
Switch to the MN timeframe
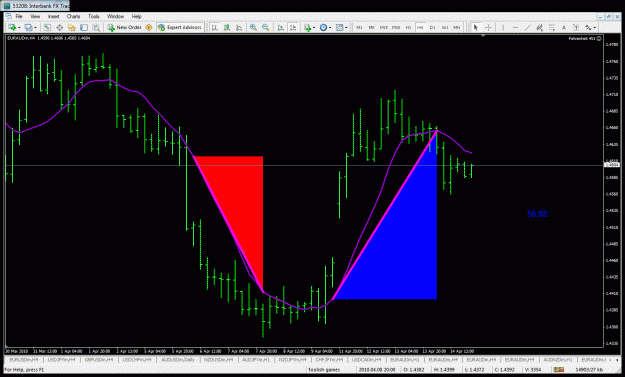[x=457, y=27]
